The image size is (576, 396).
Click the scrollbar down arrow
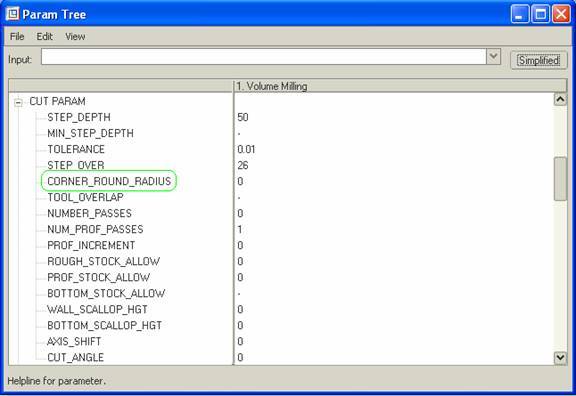tap(560, 358)
